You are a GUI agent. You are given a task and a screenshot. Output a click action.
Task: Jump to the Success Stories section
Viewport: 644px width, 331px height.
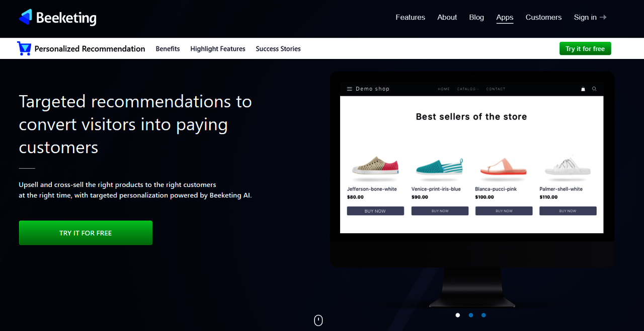278,49
